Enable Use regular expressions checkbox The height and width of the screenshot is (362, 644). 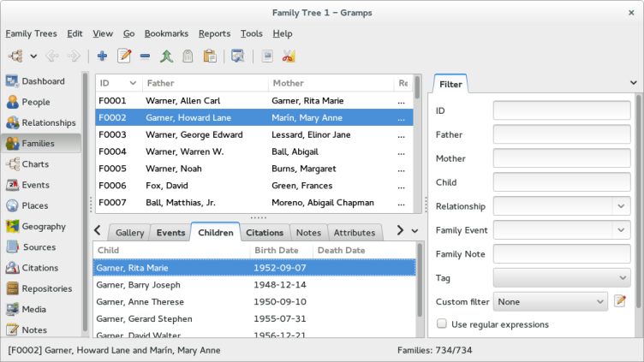tap(442, 323)
